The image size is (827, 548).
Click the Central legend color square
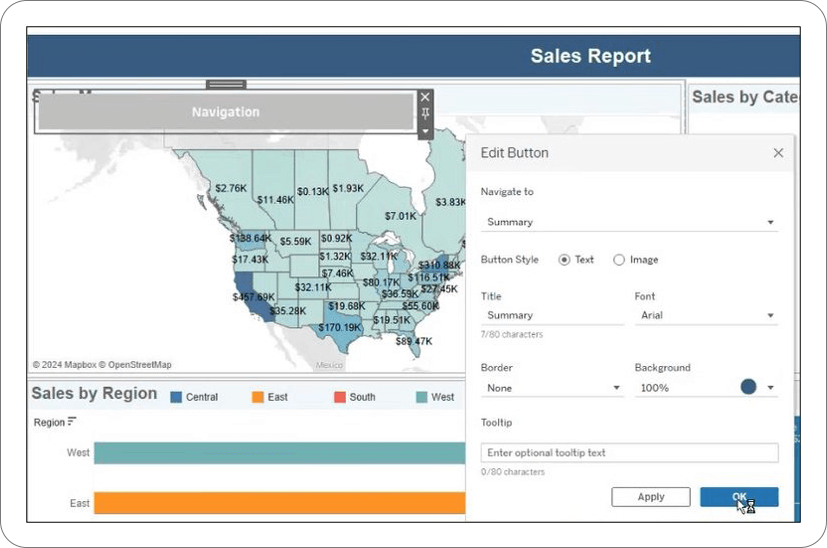tap(176, 397)
